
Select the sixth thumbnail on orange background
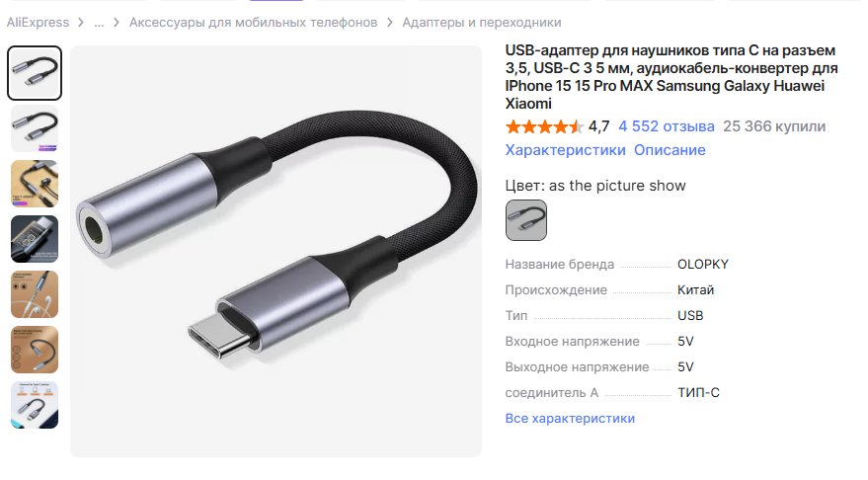click(35, 350)
